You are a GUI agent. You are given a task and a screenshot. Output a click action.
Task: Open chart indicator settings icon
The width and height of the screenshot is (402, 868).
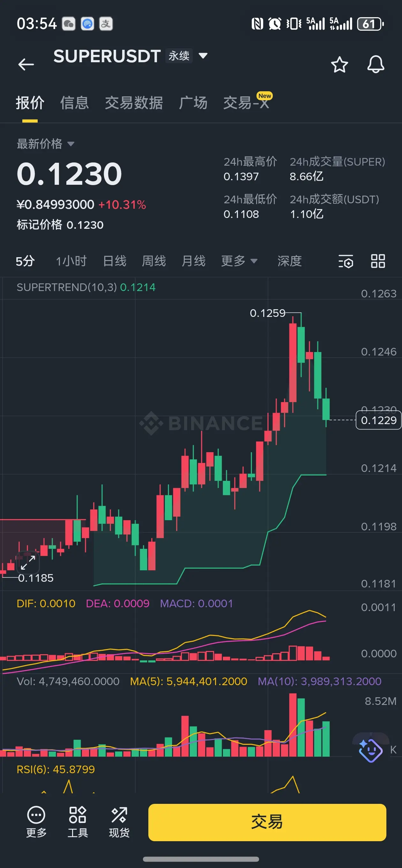click(x=346, y=261)
